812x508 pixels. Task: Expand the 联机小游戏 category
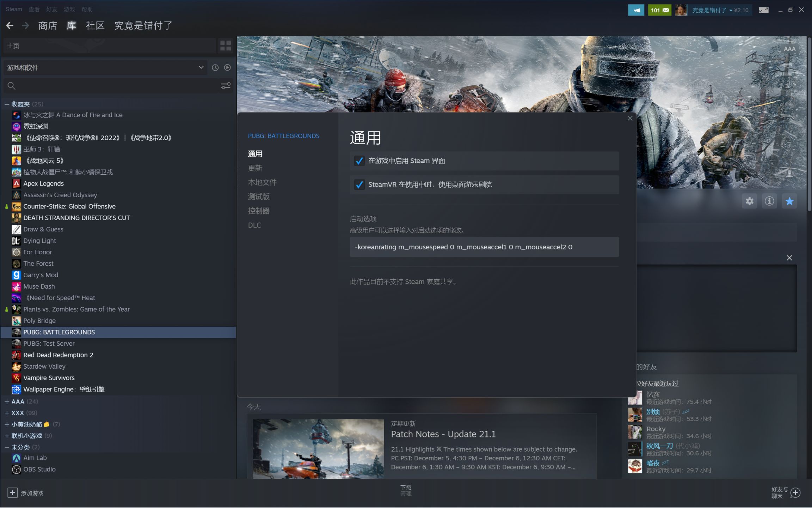(x=7, y=436)
